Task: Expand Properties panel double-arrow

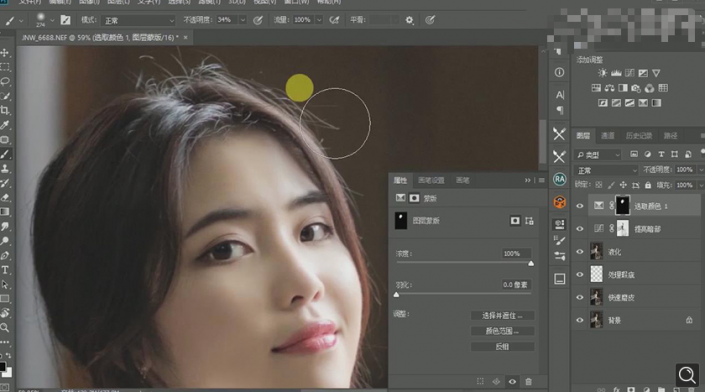Action: (527, 180)
